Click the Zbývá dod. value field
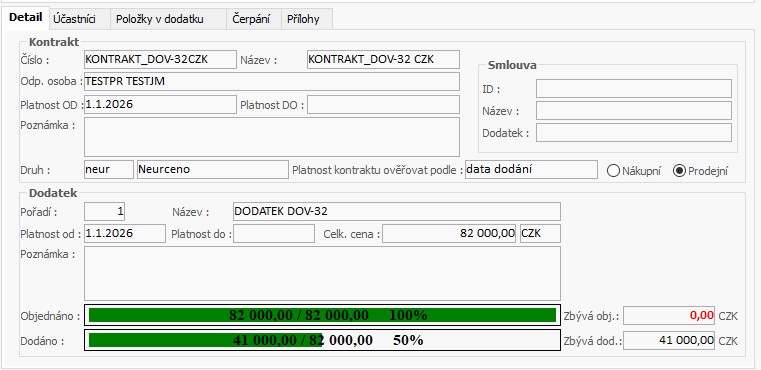Screen dimensions: 761x370 pyautogui.click(x=669, y=340)
